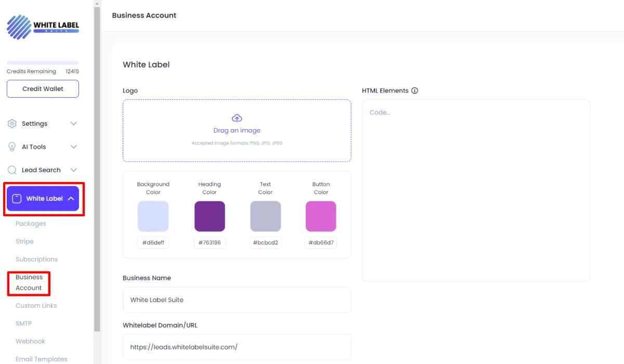Open Custom Links page
The image size is (624, 364).
click(x=36, y=306)
